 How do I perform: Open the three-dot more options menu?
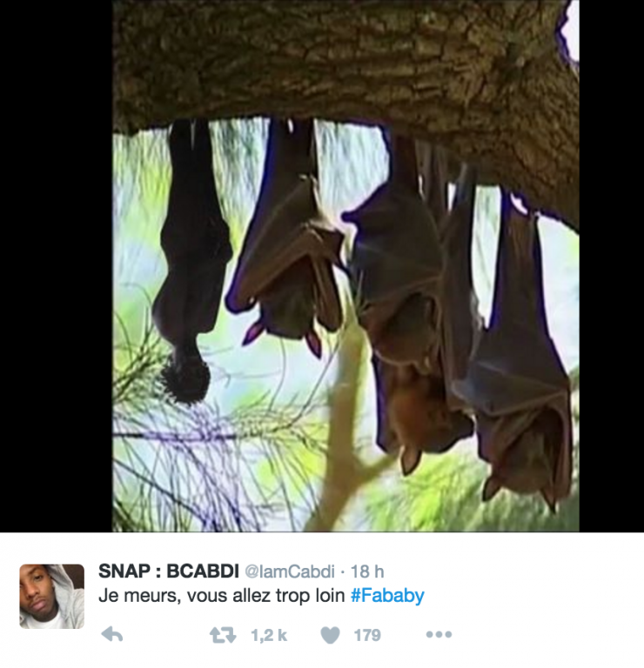[x=439, y=635]
